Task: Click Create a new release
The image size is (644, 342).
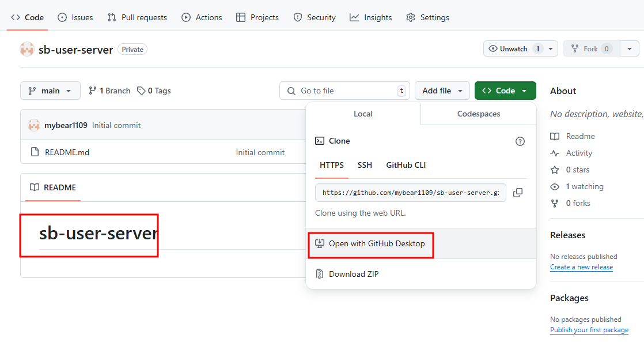Action: 582,267
